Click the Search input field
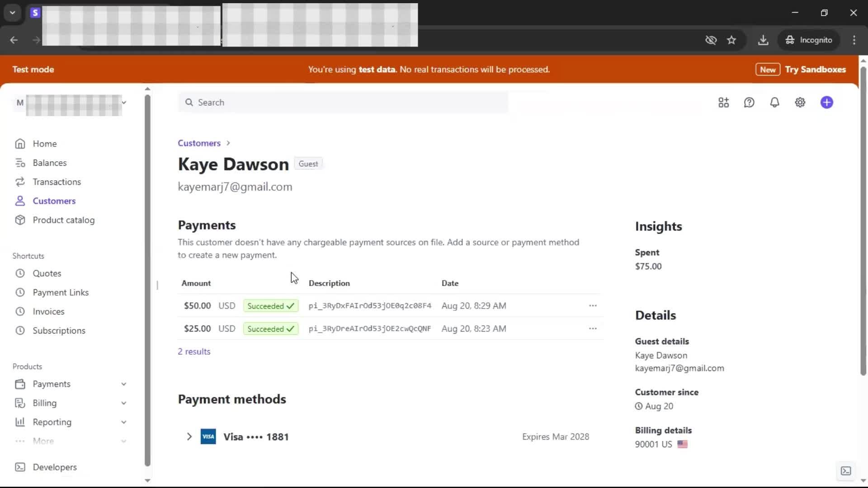 [x=344, y=103]
